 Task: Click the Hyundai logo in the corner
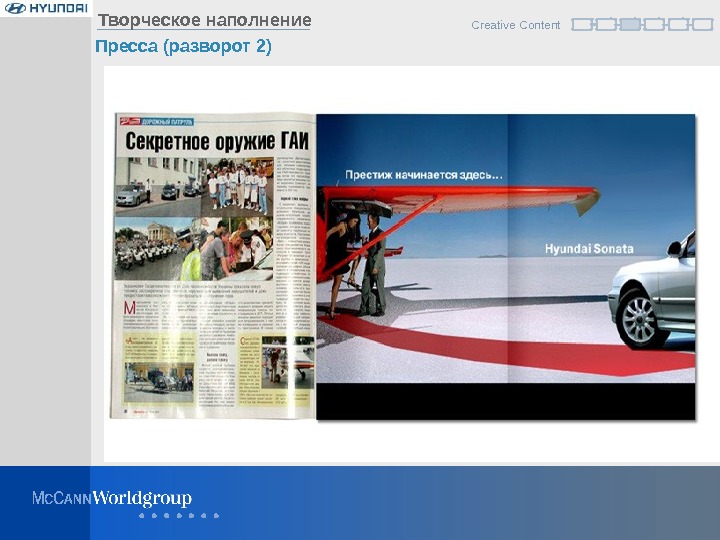pos(46,8)
